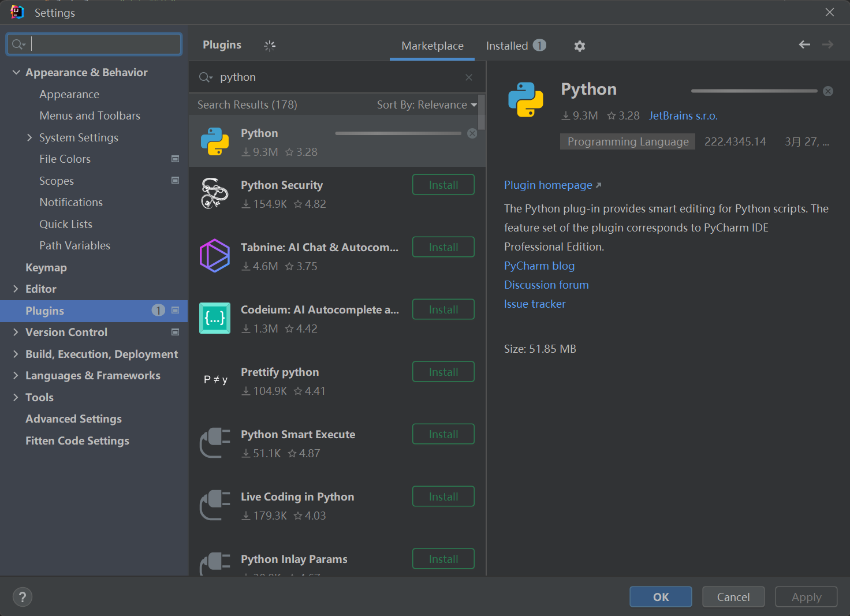Cancel Python install in the results list
Image resolution: width=850 pixels, height=616 pixels.
pos(472,133)
